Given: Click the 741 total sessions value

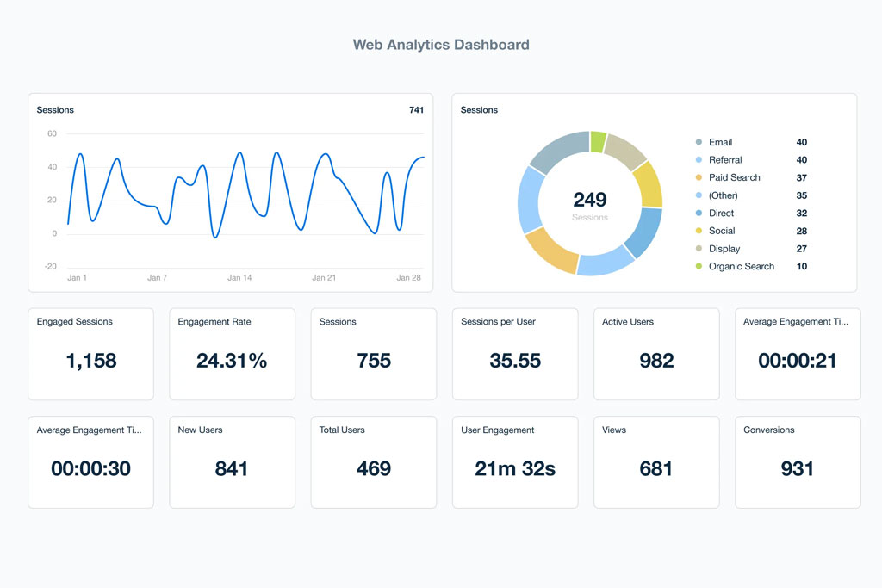Looking at the screenshot, I should 416,110.
